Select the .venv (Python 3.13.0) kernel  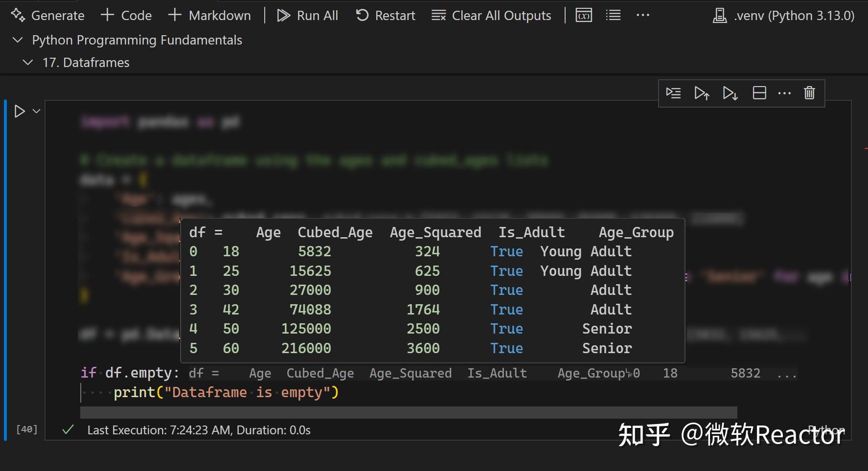point(782,15)
